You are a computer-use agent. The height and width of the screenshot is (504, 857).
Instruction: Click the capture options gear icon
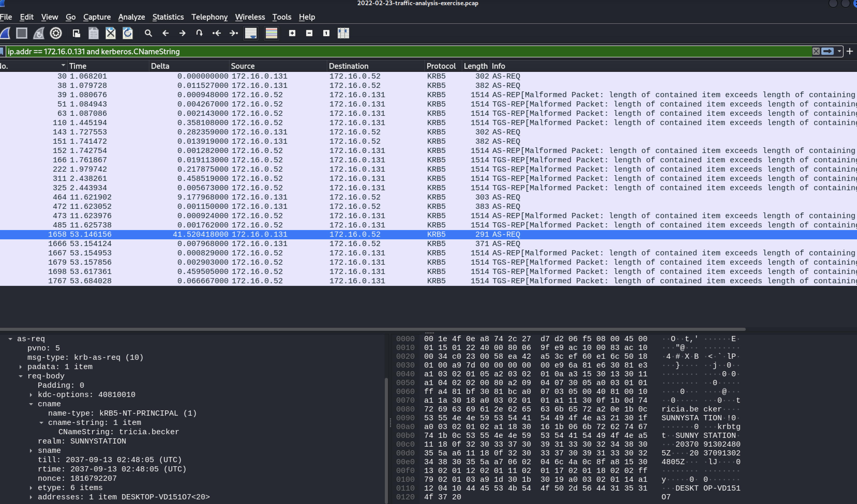pos(56,33)
